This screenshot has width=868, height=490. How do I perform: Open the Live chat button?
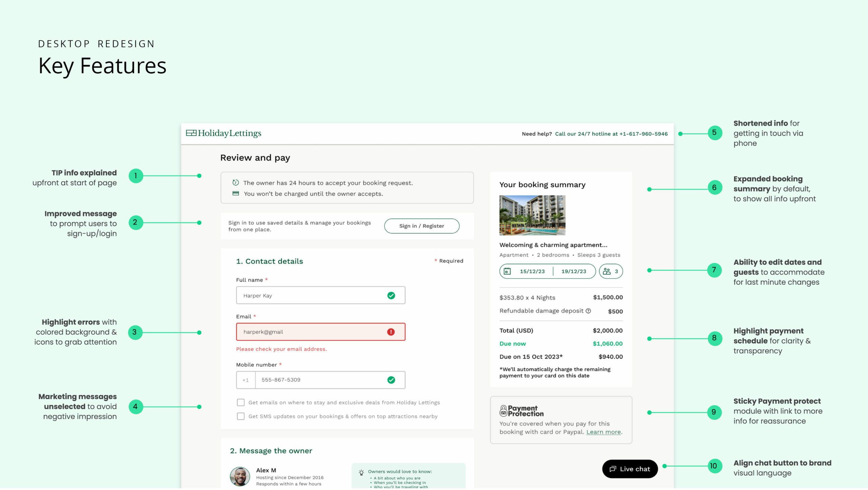click(x=630, y=469)
